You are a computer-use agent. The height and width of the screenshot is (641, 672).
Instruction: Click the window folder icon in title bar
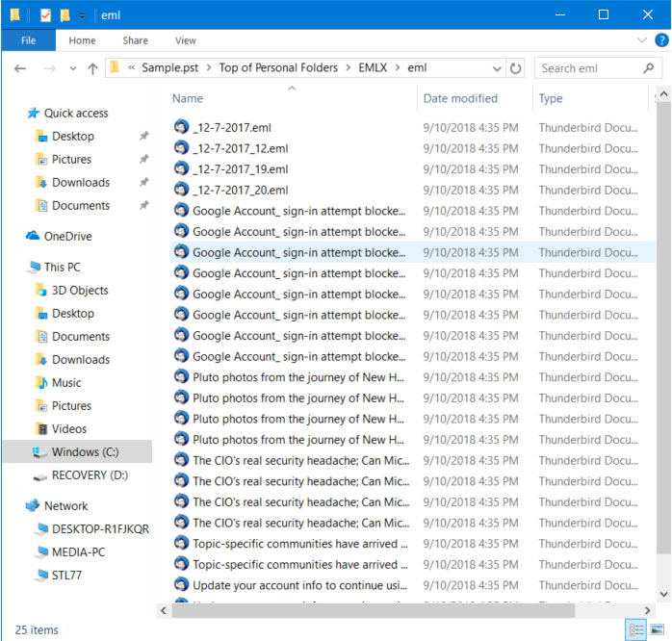(15, 15)
